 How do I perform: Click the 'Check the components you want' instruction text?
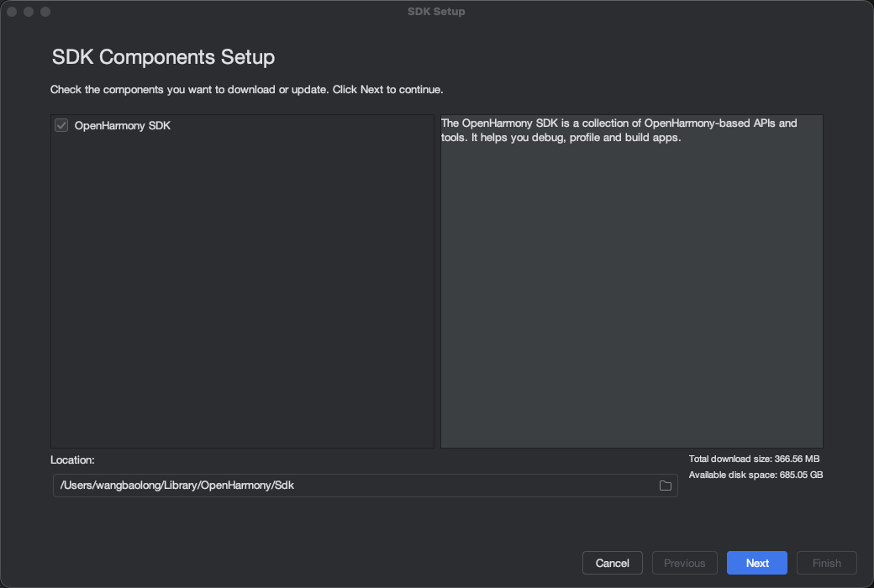(247, 90)
